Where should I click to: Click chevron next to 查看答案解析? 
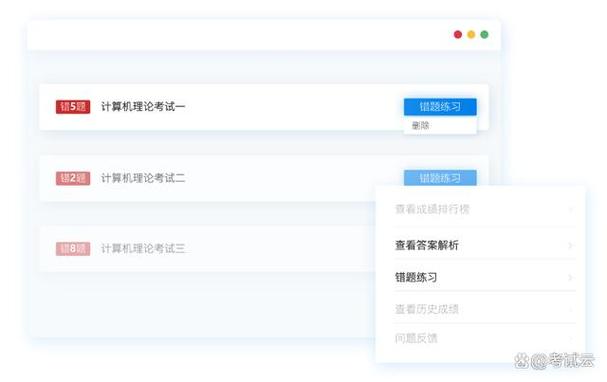coord(571,245)
